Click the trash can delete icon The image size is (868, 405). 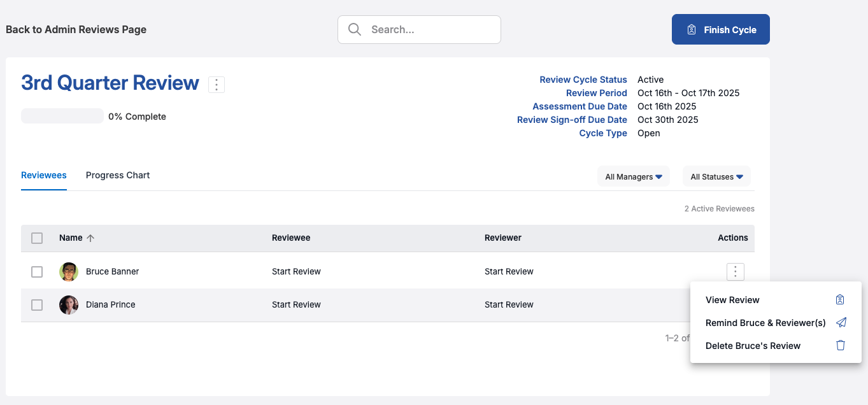841,346
